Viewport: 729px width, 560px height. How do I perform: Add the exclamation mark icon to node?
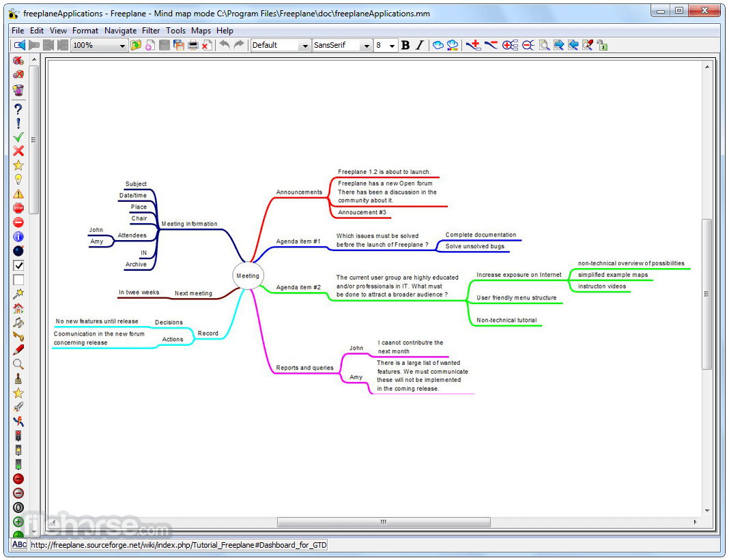click(x=18, y=123)
